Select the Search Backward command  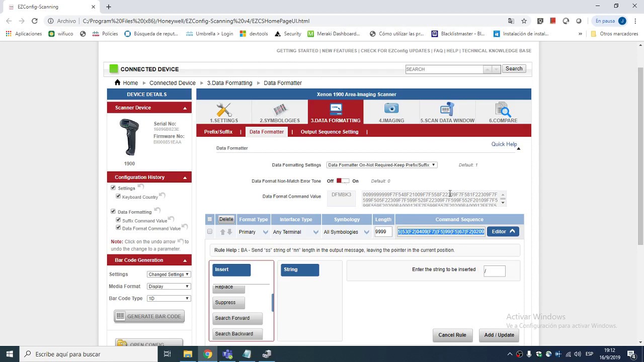pos(237,334)
